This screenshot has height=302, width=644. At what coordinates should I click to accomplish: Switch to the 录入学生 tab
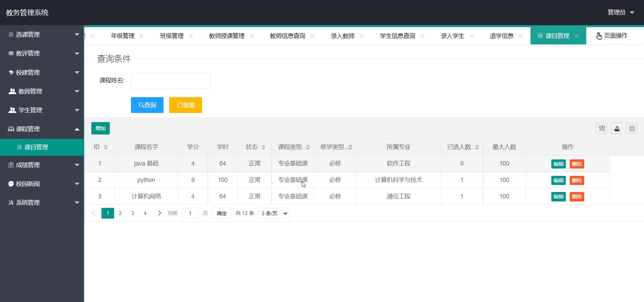452,36
